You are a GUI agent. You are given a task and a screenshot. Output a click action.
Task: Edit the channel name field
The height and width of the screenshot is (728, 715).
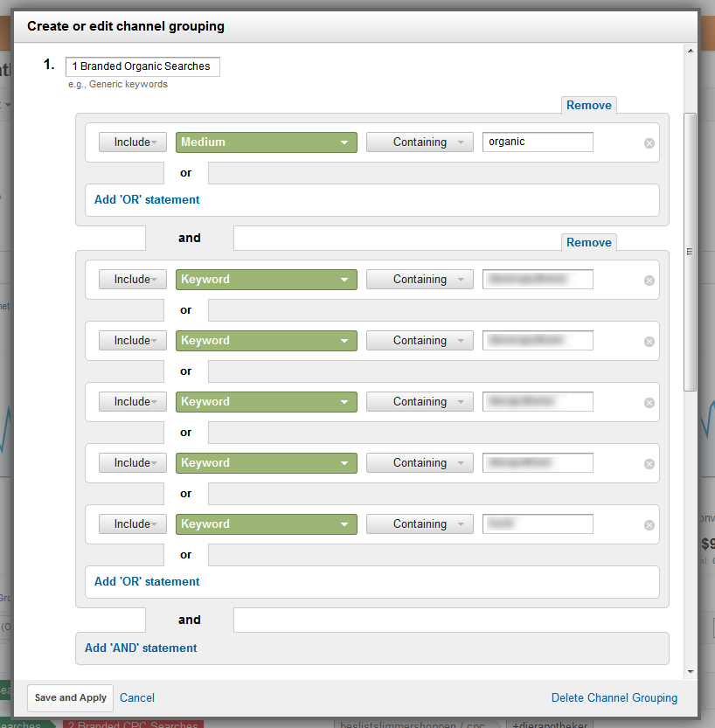click(142, 66)
